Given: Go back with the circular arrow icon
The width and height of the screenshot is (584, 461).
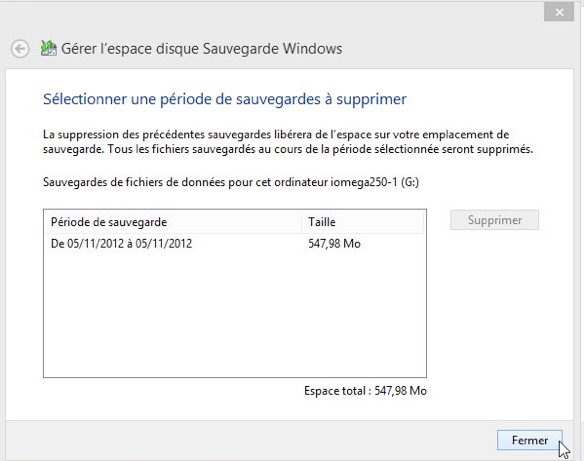Looking at the screenshot, I should point(20,49).
